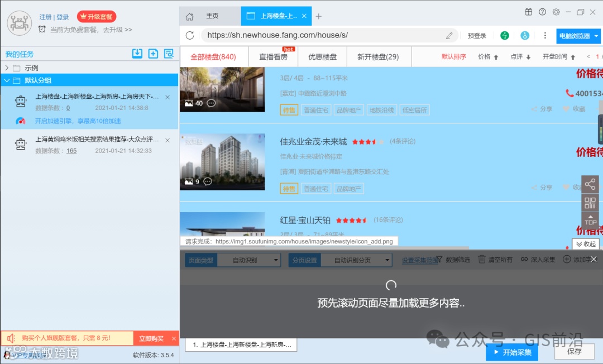Screen dimensions: 603x364
Task: Click the 预登录 button
Action: click(477, 36)
